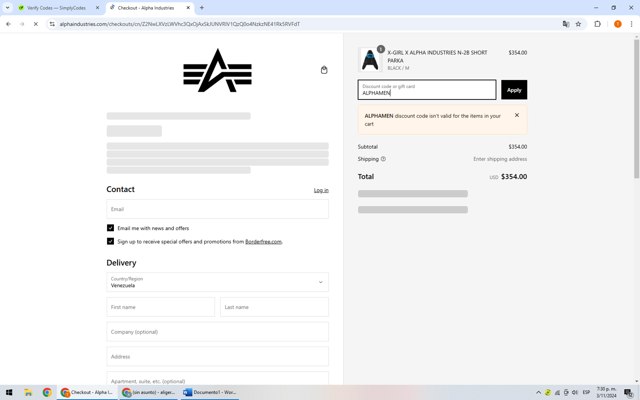Open the Borderfree.com link
Image resolution: width=640 pixels, height=400 pixels.
pos(263,242)
